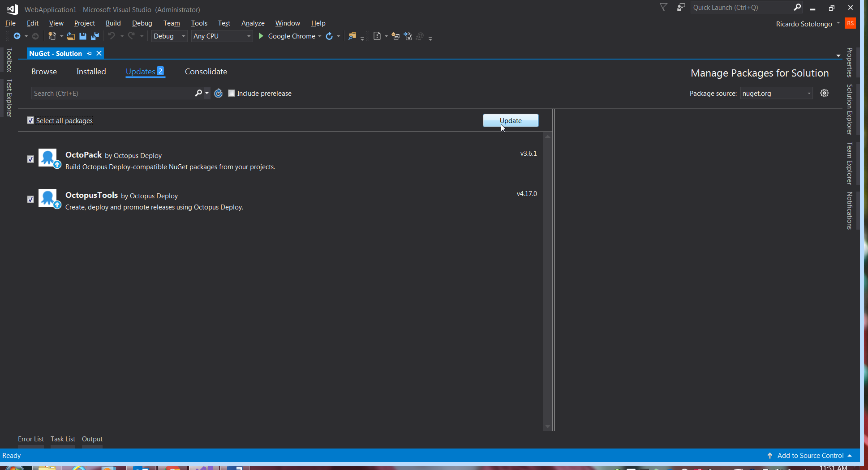Click the Browser Link refresh icon
Image resolution: width=868 pixels, height=470 pixels.
point(329,36)
